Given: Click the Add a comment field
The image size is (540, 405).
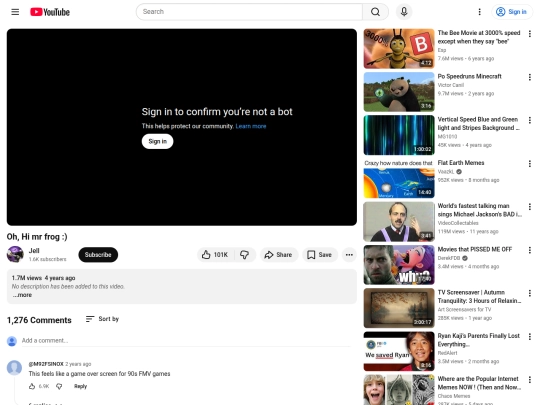Looking at the screenshot, I should 186,341.
